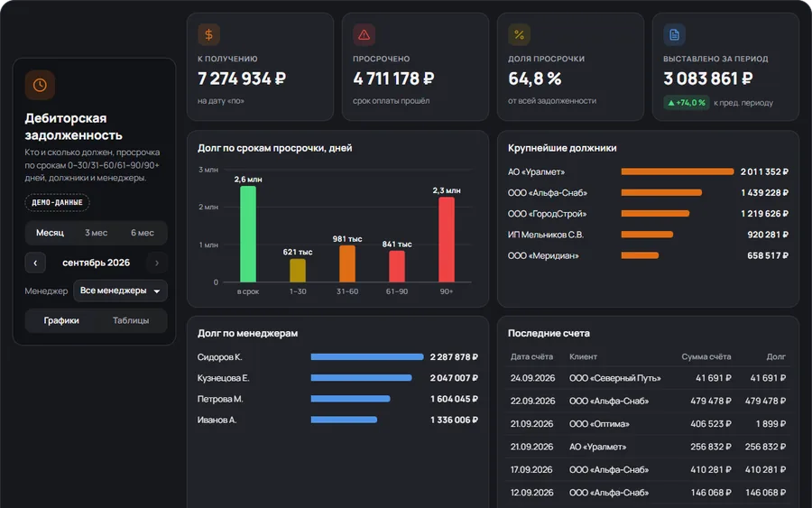This screenshot has width=812, height=508.
Task: Click the 2 011 352 ₽ debtor amount
Action: (764, 171)
